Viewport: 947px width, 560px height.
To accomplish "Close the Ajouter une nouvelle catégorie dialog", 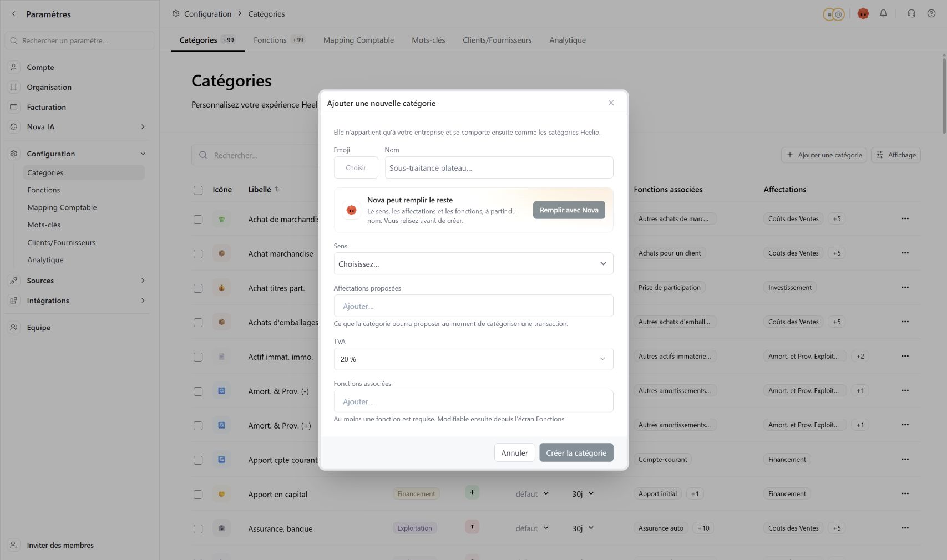I will (x=611, y=103).
